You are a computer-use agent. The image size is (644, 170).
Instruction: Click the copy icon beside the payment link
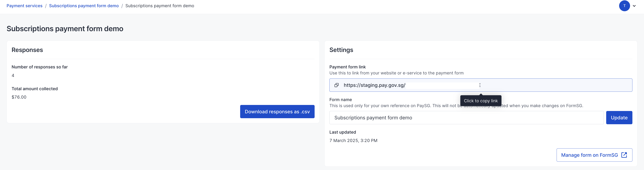click(x=336, y=85)
